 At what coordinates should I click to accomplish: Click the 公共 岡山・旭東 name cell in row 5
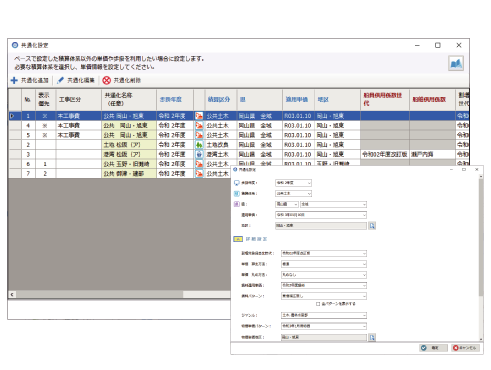[x=129, y=135]
